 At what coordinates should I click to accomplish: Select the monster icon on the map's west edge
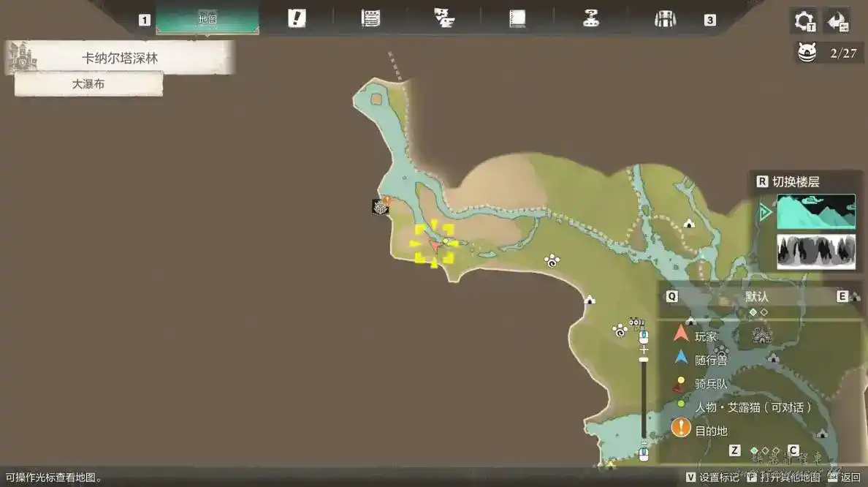pyautogui.click(x=381, y=207)
